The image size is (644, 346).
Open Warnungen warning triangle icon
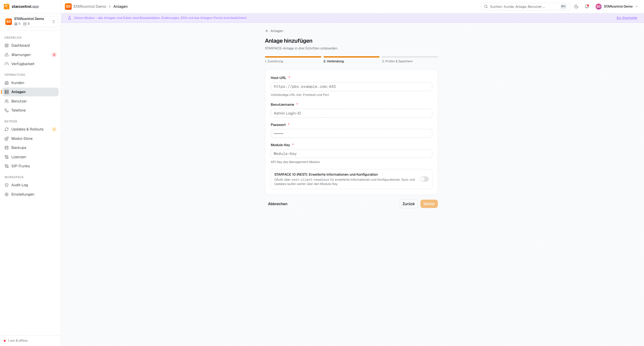tap(7, 55)
